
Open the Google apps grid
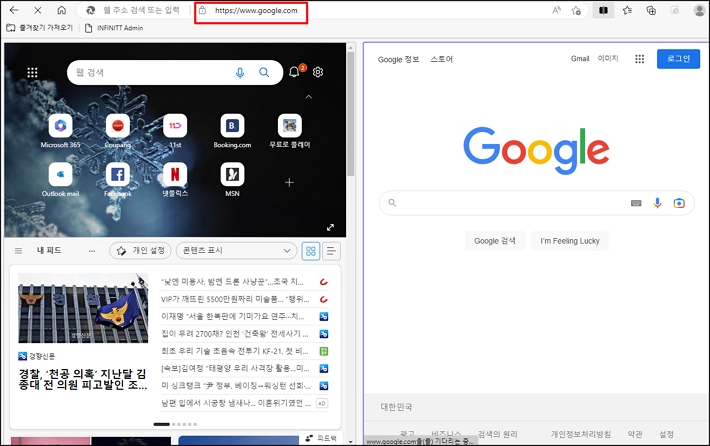tap(639, 59)
